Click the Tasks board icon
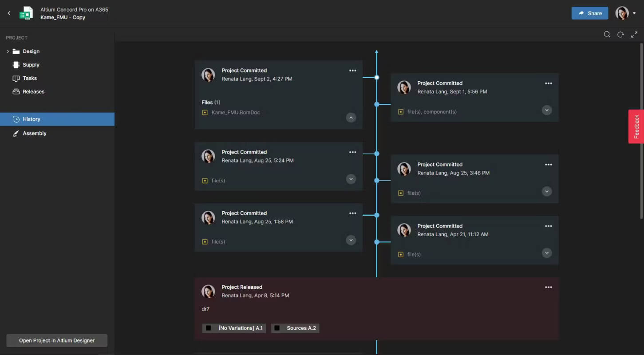 (x=16, y=78)
